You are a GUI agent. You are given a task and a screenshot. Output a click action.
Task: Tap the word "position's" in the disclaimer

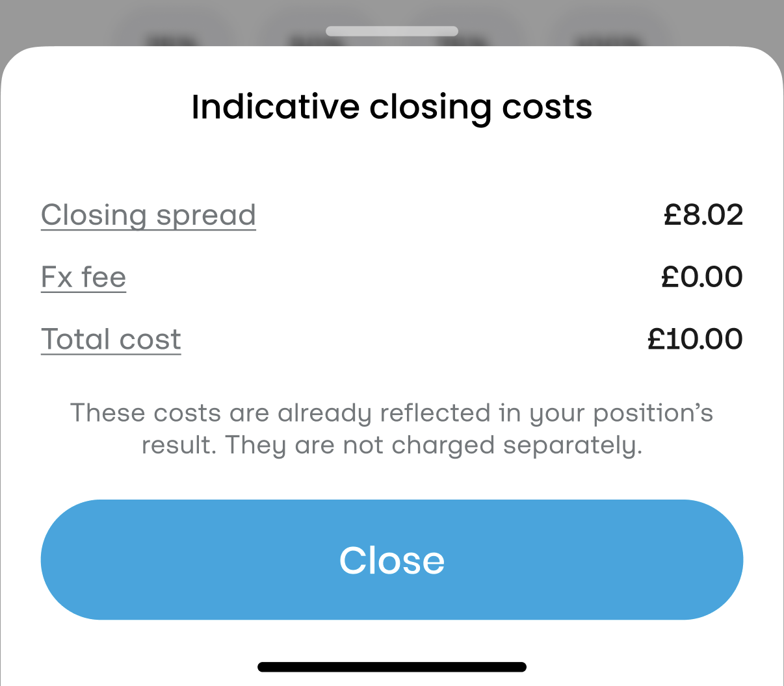[653, 413]
